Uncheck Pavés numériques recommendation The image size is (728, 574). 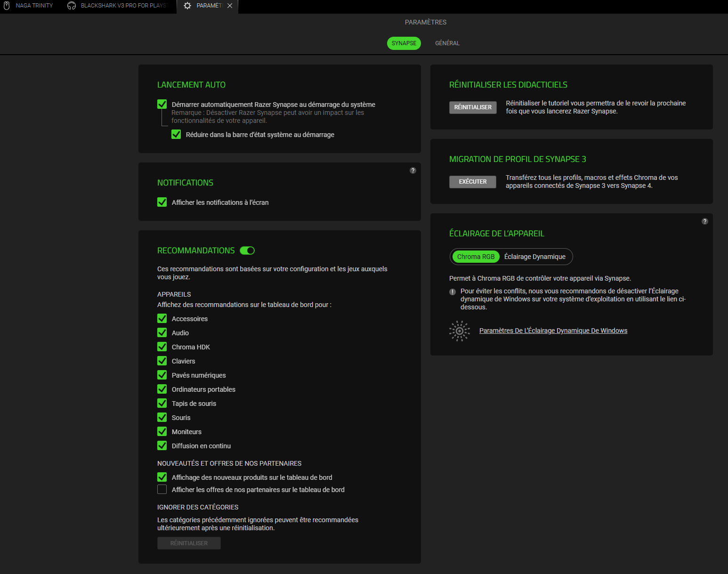click(162, 375)
